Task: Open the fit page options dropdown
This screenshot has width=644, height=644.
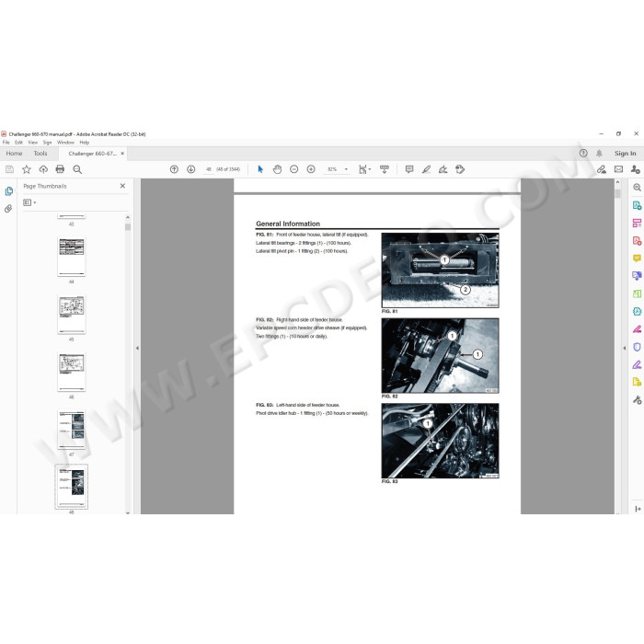Action: (364, 169)
